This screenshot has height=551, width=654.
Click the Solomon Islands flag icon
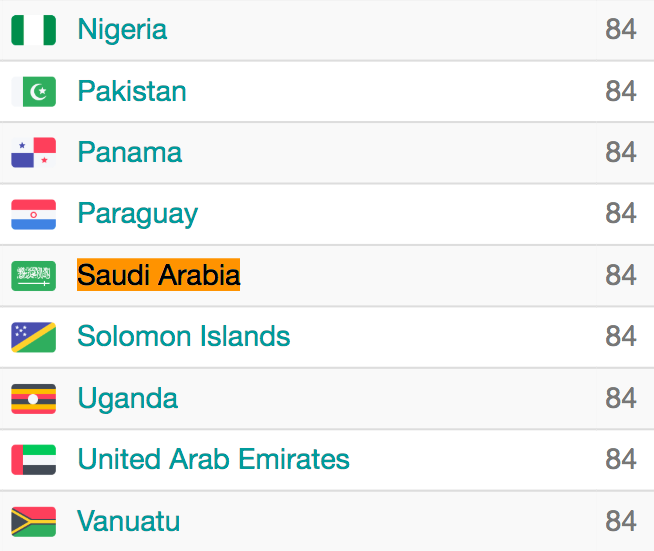click(x=33, y=337)
